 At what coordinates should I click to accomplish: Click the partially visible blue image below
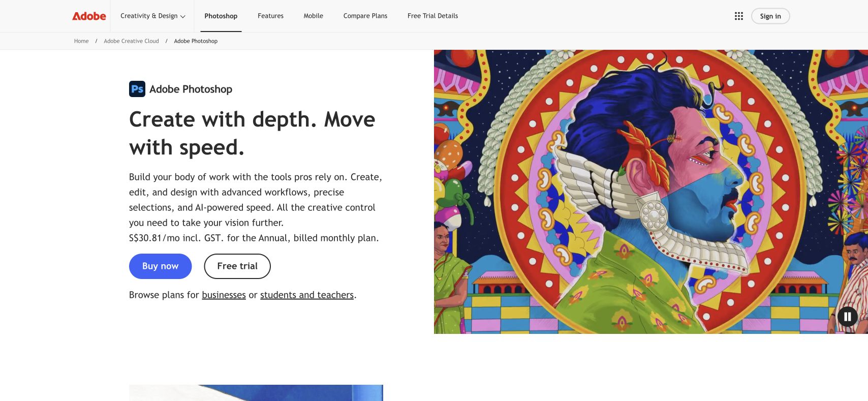pyautogui.click(x=256, y=393)
